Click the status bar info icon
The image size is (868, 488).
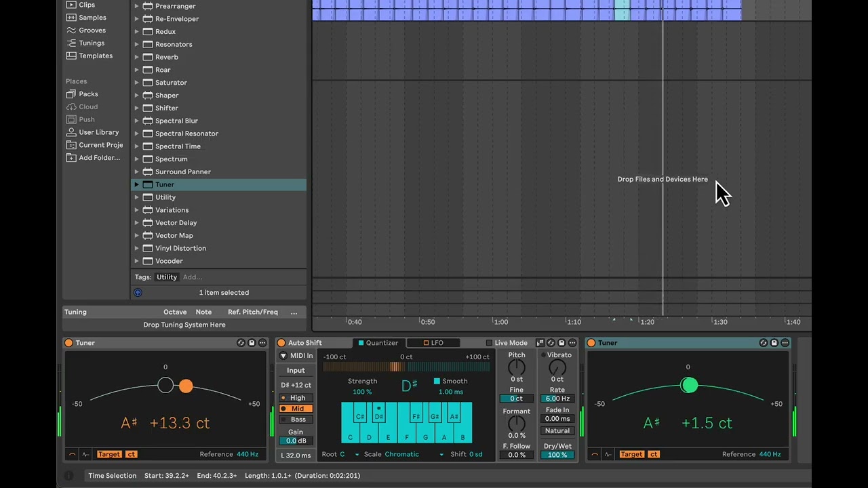pyautogui.click(x=68, y=476)
